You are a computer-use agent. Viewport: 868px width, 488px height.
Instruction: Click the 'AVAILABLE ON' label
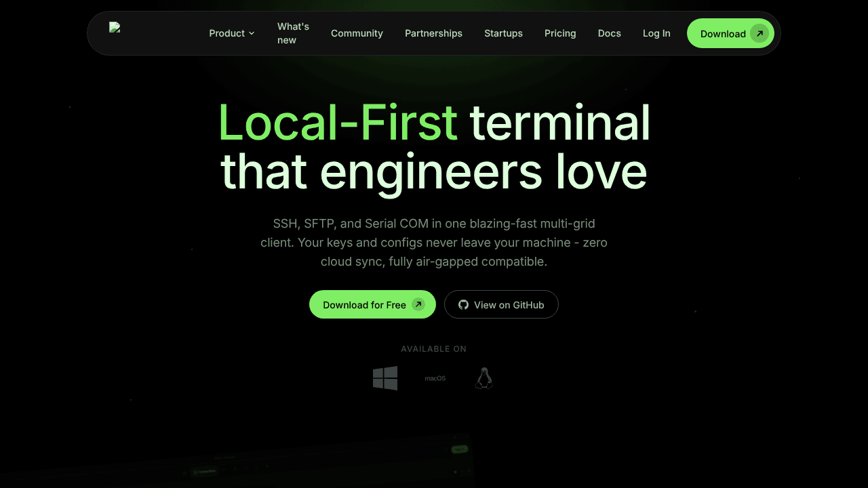point(434,349)
